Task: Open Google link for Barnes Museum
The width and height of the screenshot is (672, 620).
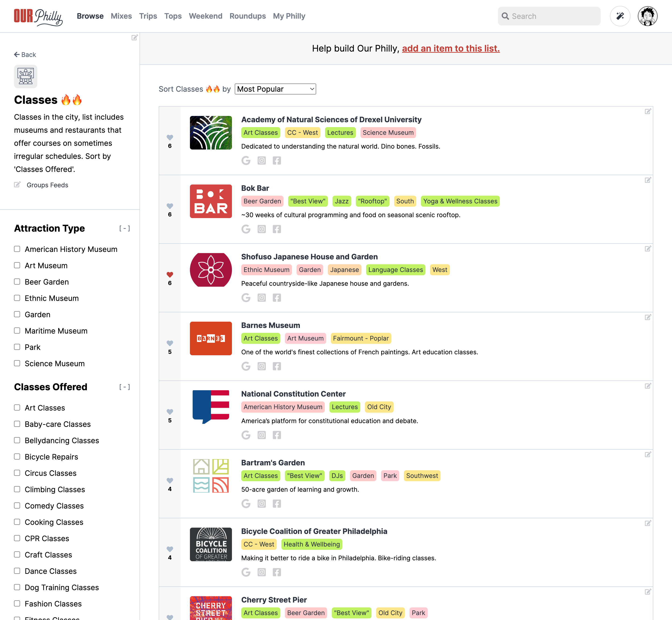Action: pyautogui.click(x=246, y=366)
